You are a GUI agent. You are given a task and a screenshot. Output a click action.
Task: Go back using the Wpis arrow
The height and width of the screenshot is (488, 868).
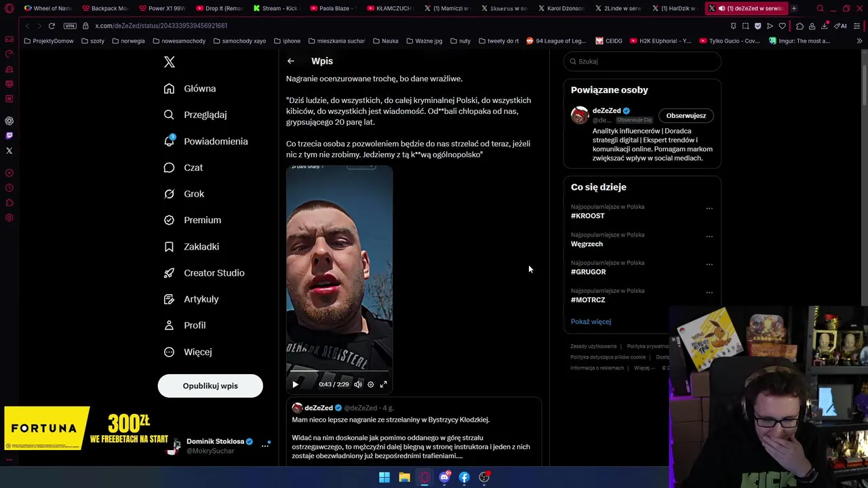(x=291, y=61)
